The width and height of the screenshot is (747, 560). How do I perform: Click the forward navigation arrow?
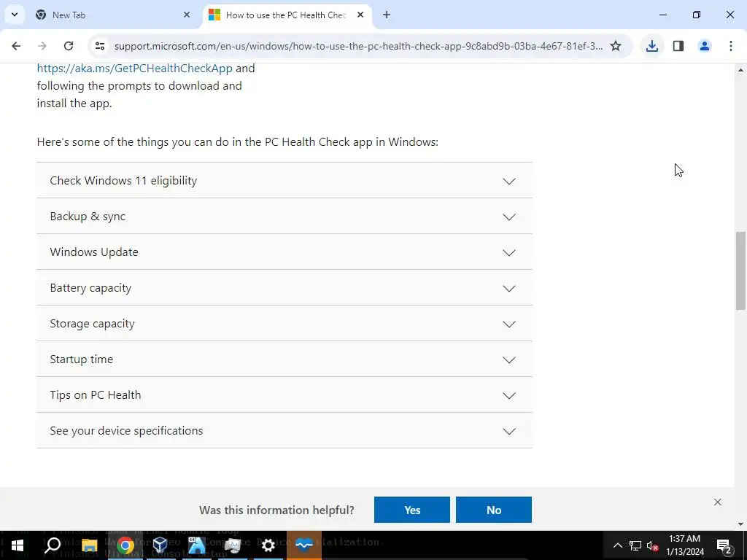point(42,46)
